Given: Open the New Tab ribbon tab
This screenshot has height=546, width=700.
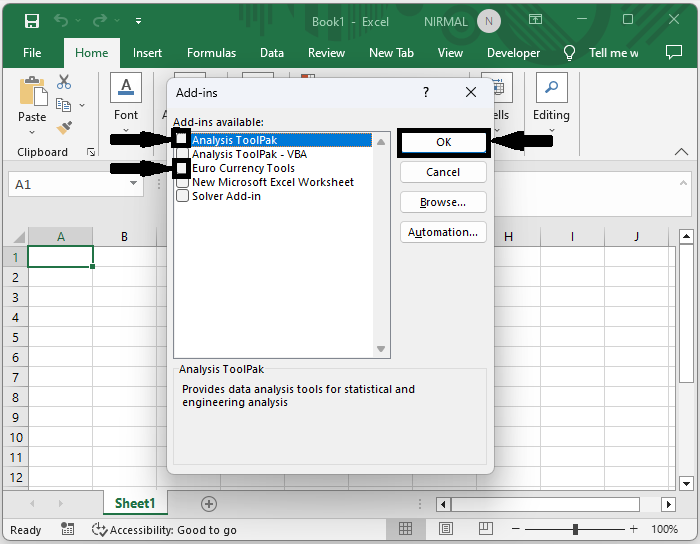Looking at the screenshot, I should click(x=391, y=53).
